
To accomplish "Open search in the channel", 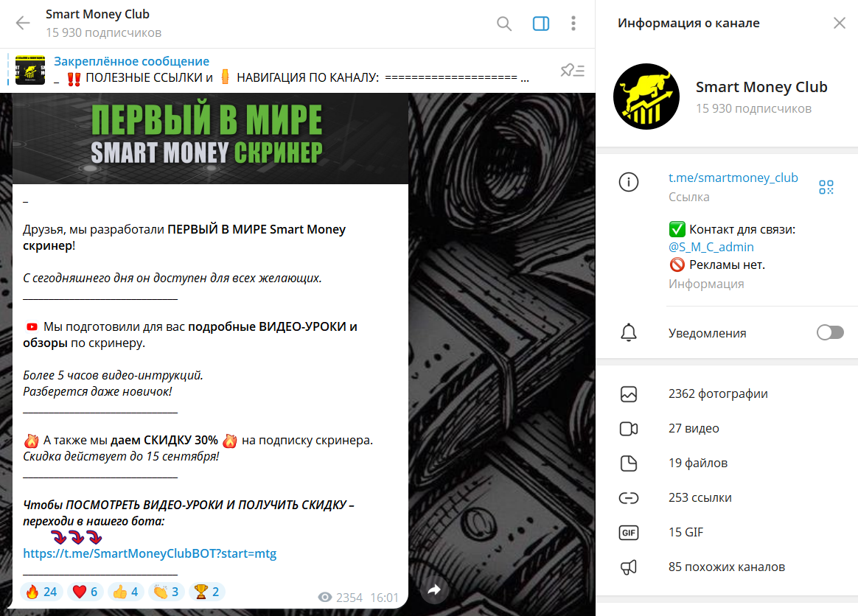I will click(504, 24).
